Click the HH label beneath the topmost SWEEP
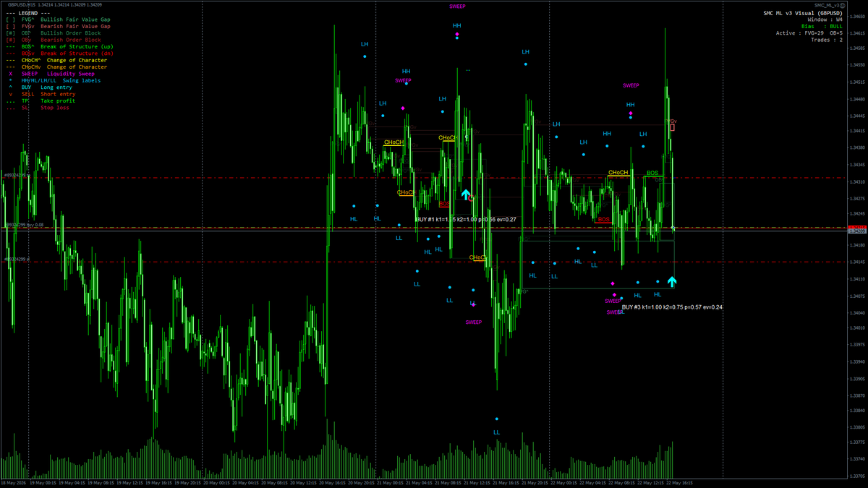Image resolution: width=868 pixels, height=488 pixels. click(457, 25)
